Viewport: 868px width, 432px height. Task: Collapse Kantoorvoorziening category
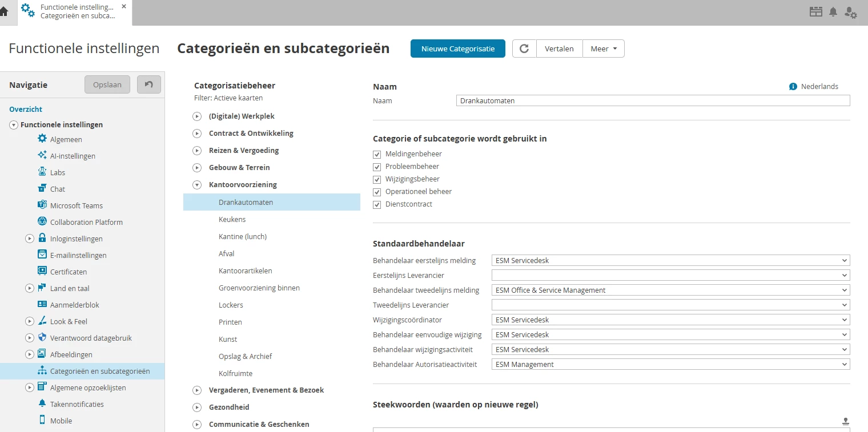coord(197,184)
